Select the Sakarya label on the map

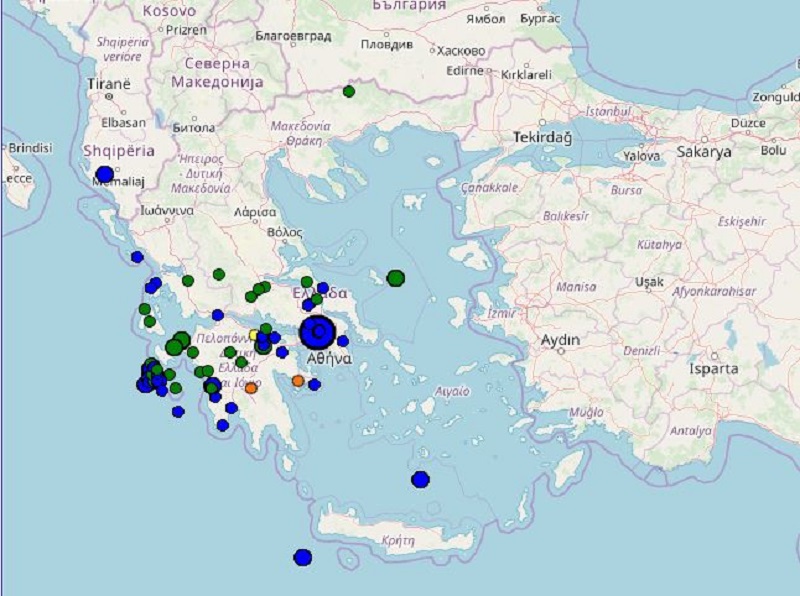click(704, 152)
